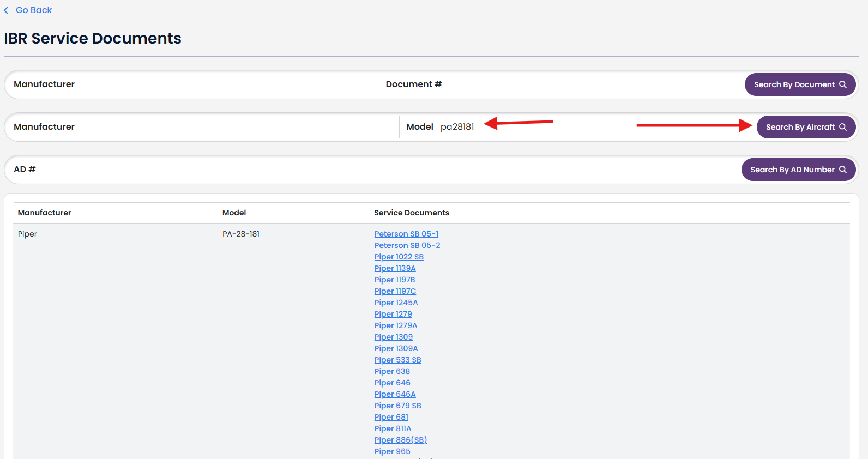
Task: Open Piper 681 document link
Action: coord(391,417)
